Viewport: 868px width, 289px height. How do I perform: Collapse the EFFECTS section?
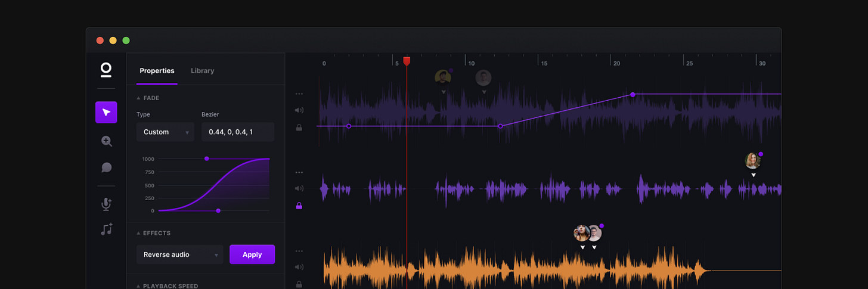pyautogui.click(x=139, y=233)
